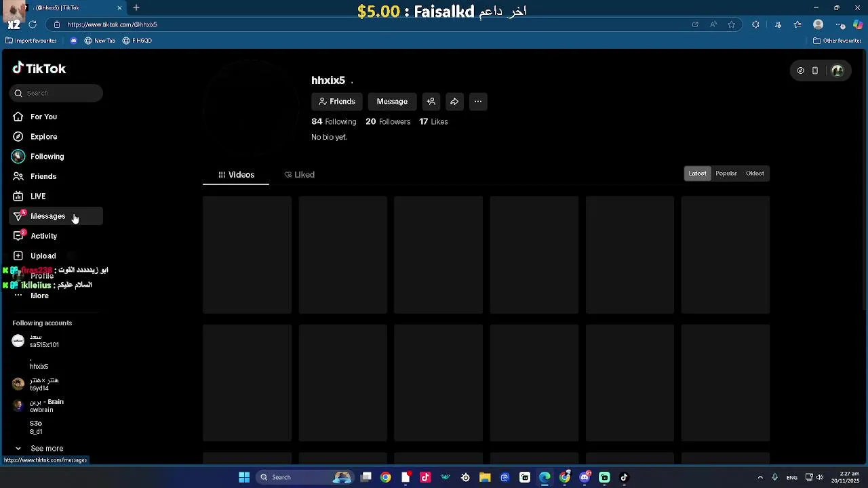868x488 pixels.
Task: Click the 17 Likes count
Action: (x=433, y=121)
